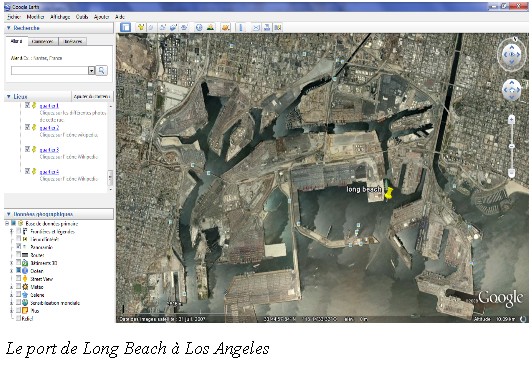Click the zoom slider handle
The height and width of the screenshot is (365, 532).
512,146
